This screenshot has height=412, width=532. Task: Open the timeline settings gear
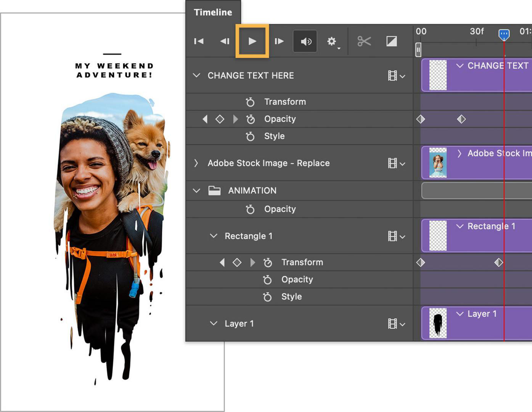click(331, 41)
